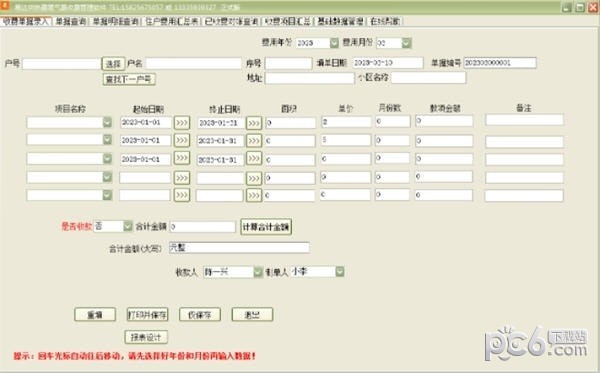The width and height of the screenshot is (600, 373).
Task: Open first row 项目名称 dropdown
Action: pos(108,122)
